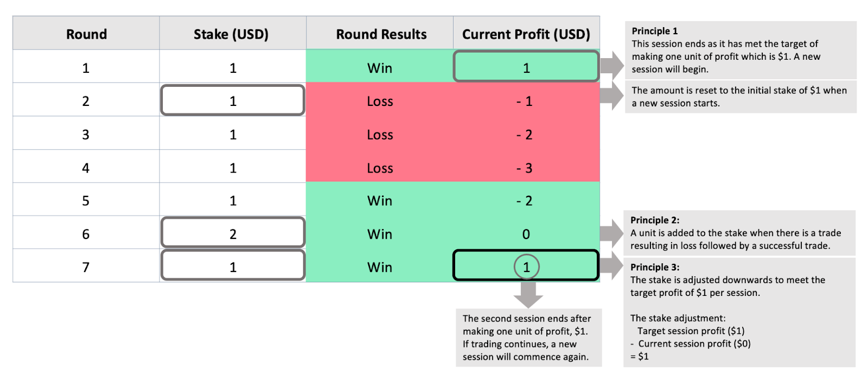
Task: Select the Stake (USD) column header
Action: pos(233,34)
